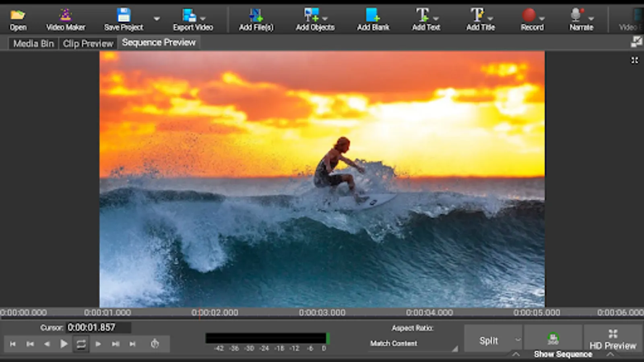This screenshot has height=362, width=644.
Task: Launch the Video Maker wizard
Action: pyautogui.click(x=65, y=16)
